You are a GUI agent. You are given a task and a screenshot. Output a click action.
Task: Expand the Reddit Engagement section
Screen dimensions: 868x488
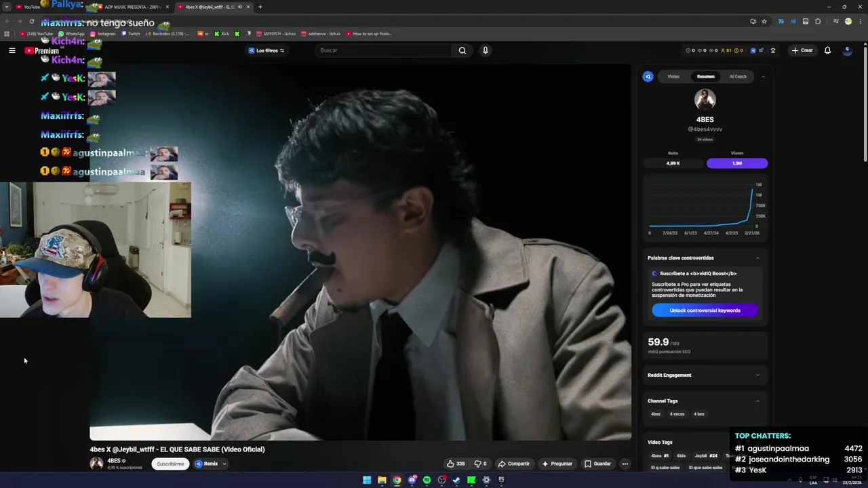(x=757, y=375)
